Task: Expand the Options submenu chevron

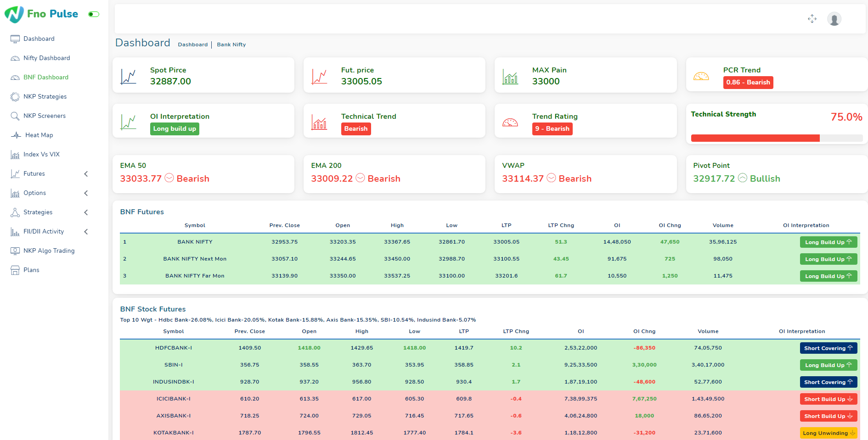Action: 86,193
